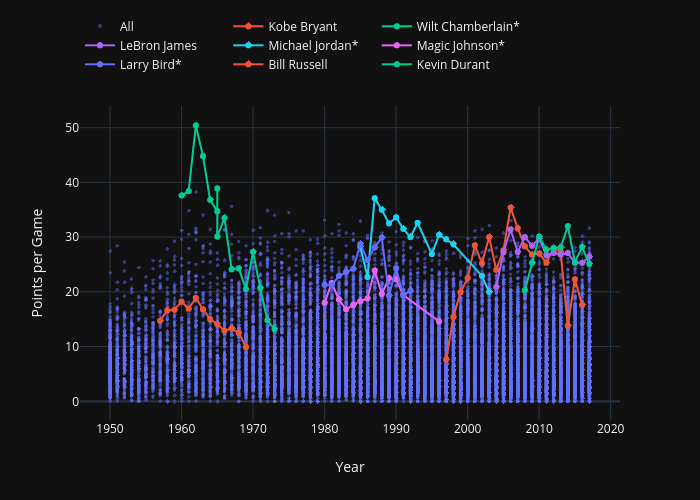
Task: Click the lowest red point near 1997
Action: (446, 359)
